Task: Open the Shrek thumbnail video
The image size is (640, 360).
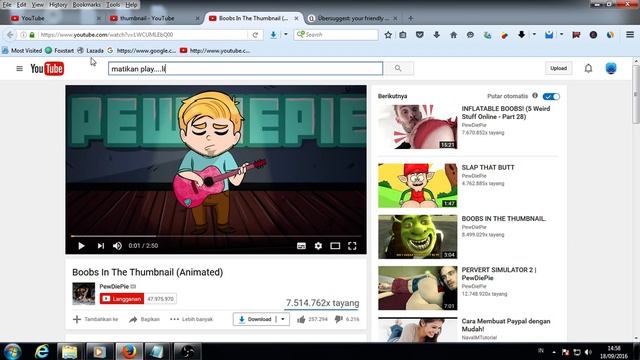Action: click(418, 237)
